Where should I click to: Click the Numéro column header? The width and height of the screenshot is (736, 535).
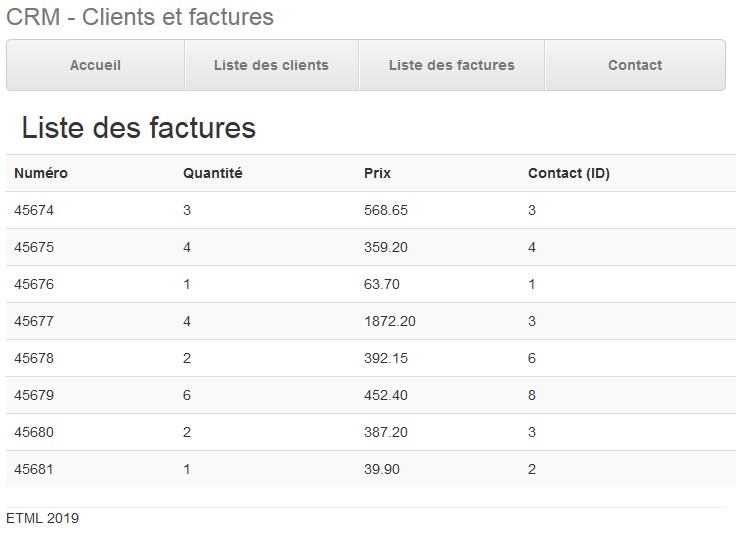click(x=41, y=173)
